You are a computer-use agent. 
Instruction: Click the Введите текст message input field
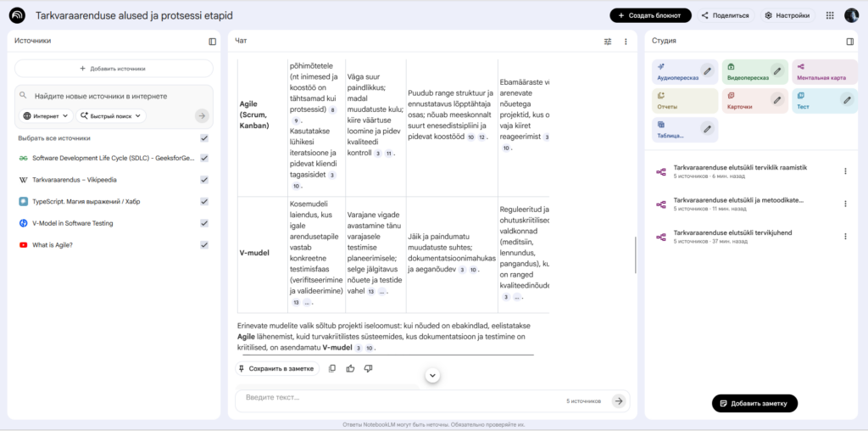tap(398, 398)
